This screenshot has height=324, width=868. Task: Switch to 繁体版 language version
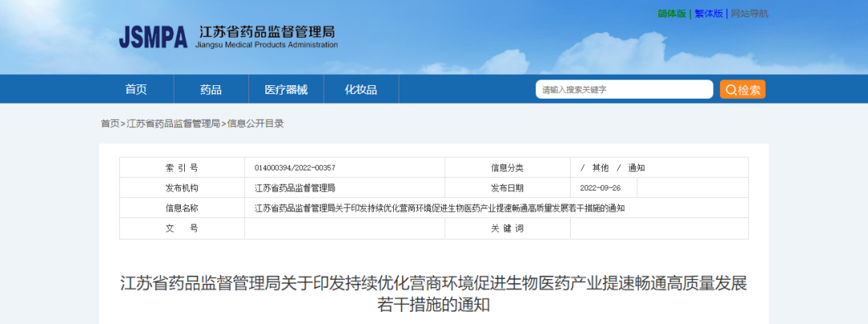708,14
